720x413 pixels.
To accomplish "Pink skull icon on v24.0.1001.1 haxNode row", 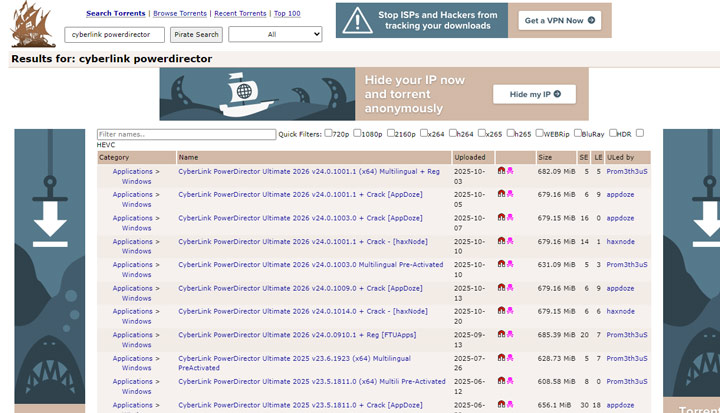I will coord(510,241).
